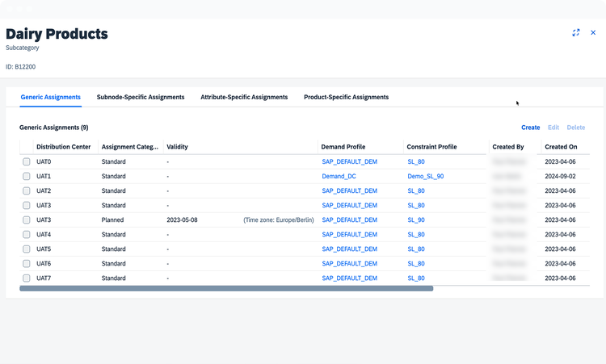Open Demand_DC demand profile link
The image size is (606, 364).
coord(339,177)
